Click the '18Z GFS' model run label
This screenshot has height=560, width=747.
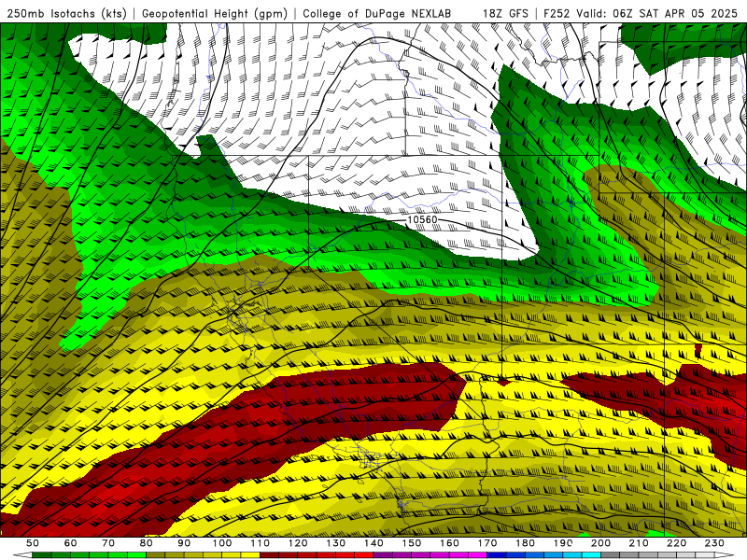point(505,14)
